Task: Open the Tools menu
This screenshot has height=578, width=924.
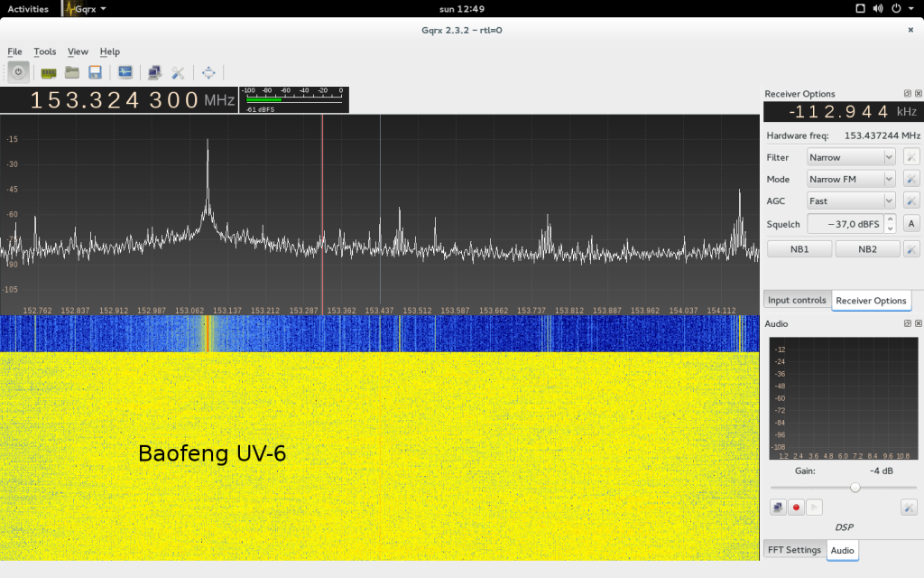Action: click(x=45, y=51)
